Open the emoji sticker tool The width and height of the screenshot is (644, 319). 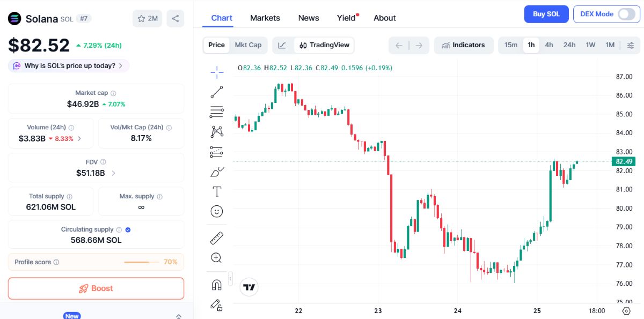click(x=217, y=211)
